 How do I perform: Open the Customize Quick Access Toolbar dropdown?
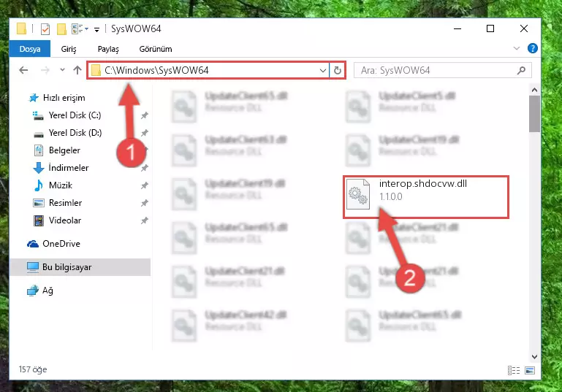point(96,29)
